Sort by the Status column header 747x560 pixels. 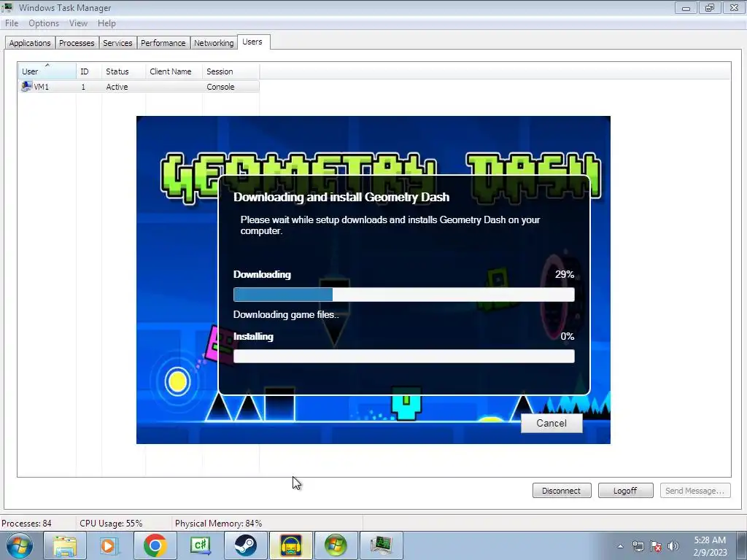(x=123, y=71)
